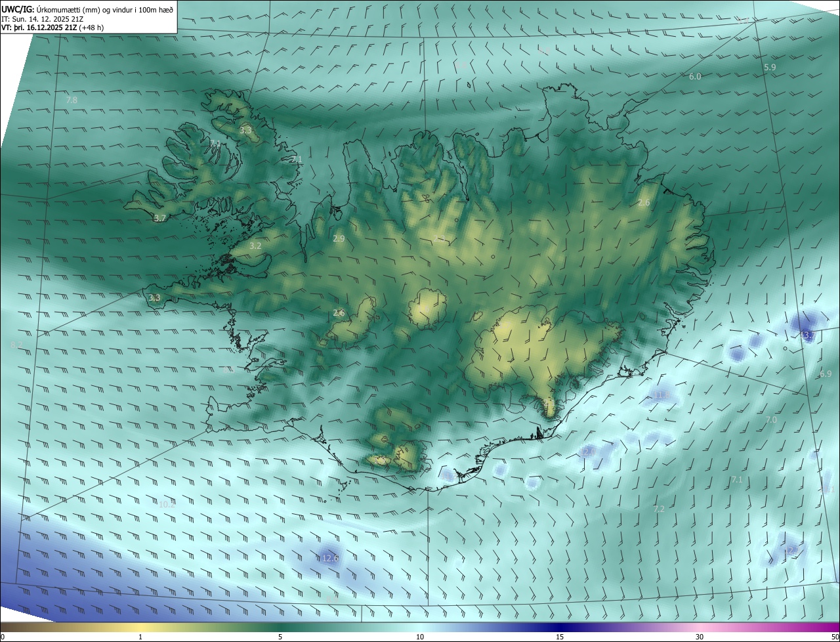Click the '30' tick label on the color scale
This screenshot has width=840, height=642.
coord(700,637)
